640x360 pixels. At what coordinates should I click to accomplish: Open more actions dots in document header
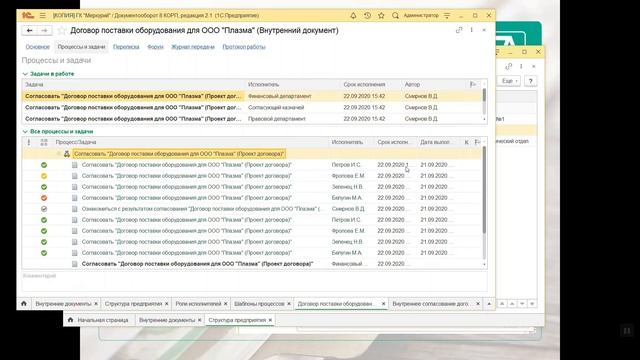coord(471,30)
